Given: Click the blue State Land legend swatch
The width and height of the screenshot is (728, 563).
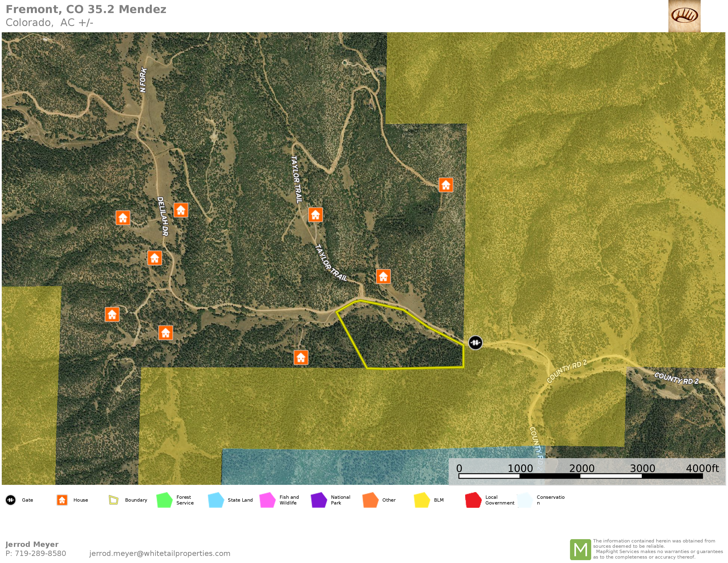Looking at the screenshot, I should [216, 500].
